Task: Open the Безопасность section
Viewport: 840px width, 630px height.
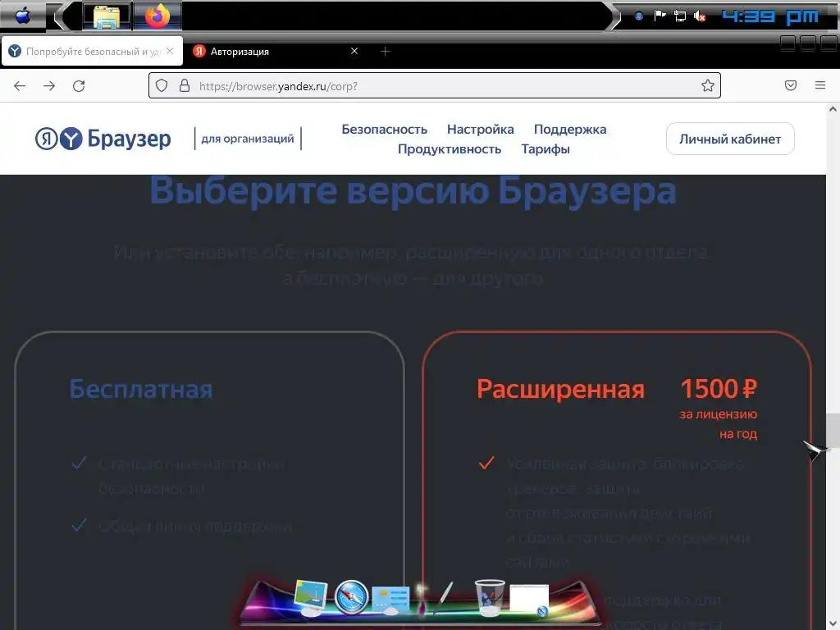Action: pos(384,129)
